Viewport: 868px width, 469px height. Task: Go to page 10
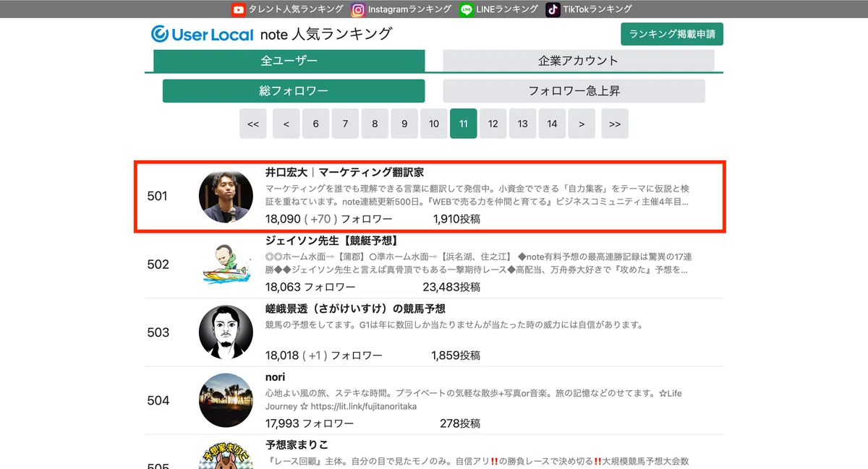click(434, 124)
